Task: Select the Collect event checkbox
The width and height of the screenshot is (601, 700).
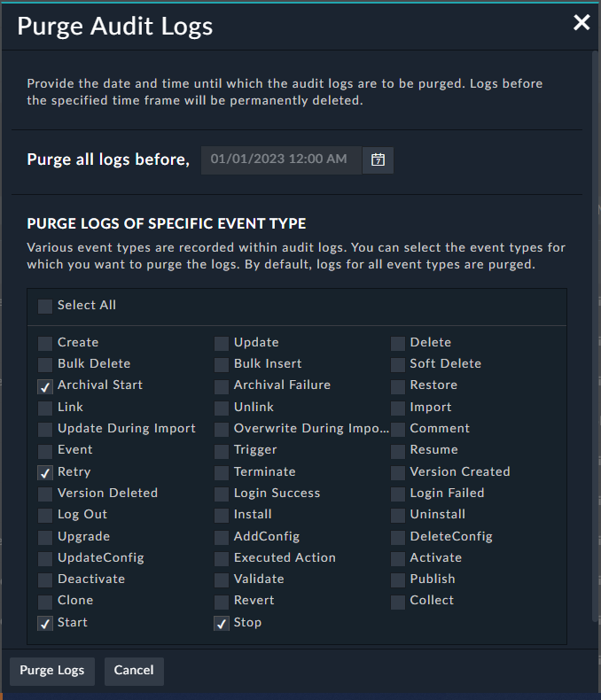Action: (398, 601)
